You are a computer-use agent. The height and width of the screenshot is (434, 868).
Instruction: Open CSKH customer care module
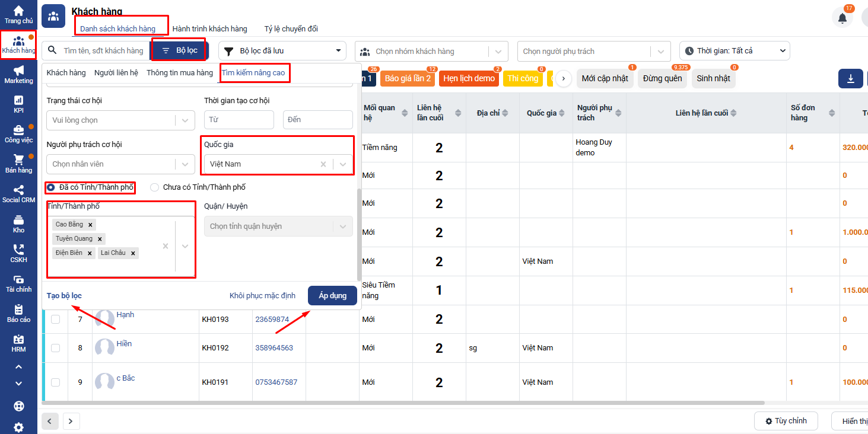[18, 253]
